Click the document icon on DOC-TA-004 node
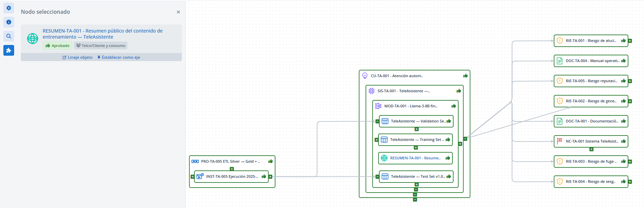This screenshot has width=644, height=208. (560, 61)
